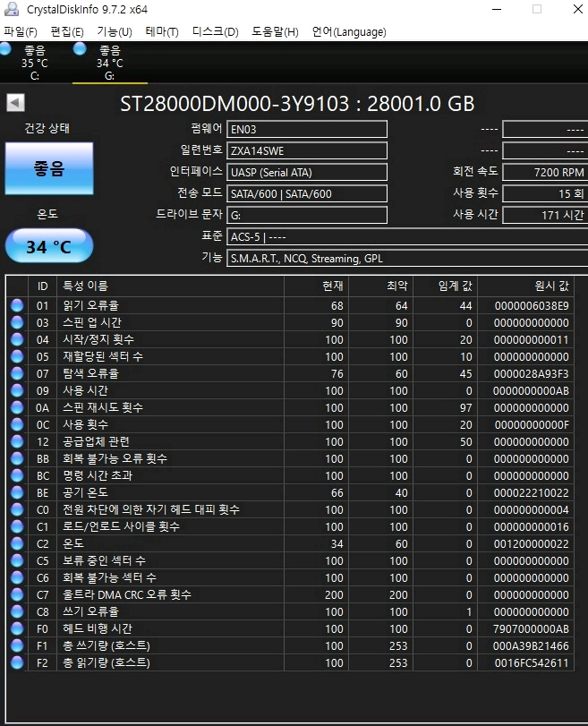Viewport: 588px width, 726px height.
Task: Click the status orb for attribute F0
Action: point(17,628)
